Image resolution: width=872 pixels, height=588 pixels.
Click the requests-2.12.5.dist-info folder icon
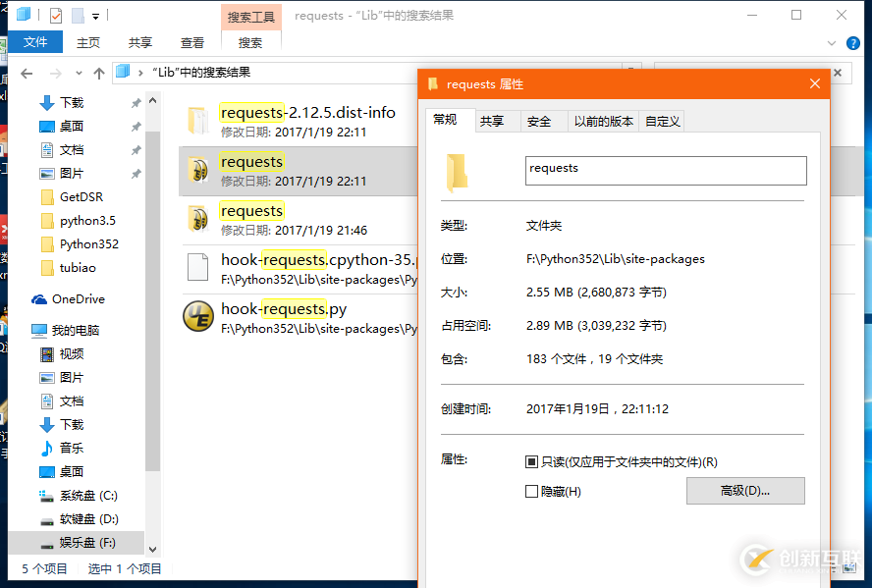pyautogui.click(x=196, y=118)
